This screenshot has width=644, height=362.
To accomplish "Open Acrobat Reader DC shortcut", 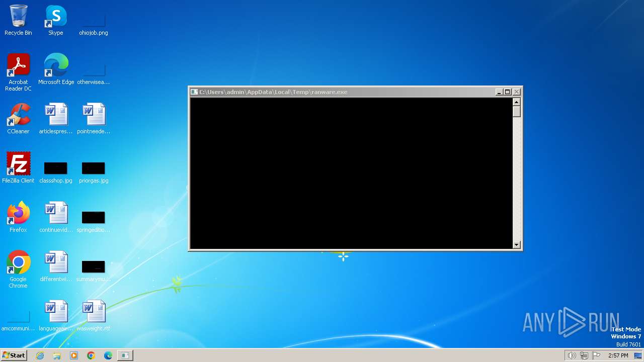I will pos(18,72).
